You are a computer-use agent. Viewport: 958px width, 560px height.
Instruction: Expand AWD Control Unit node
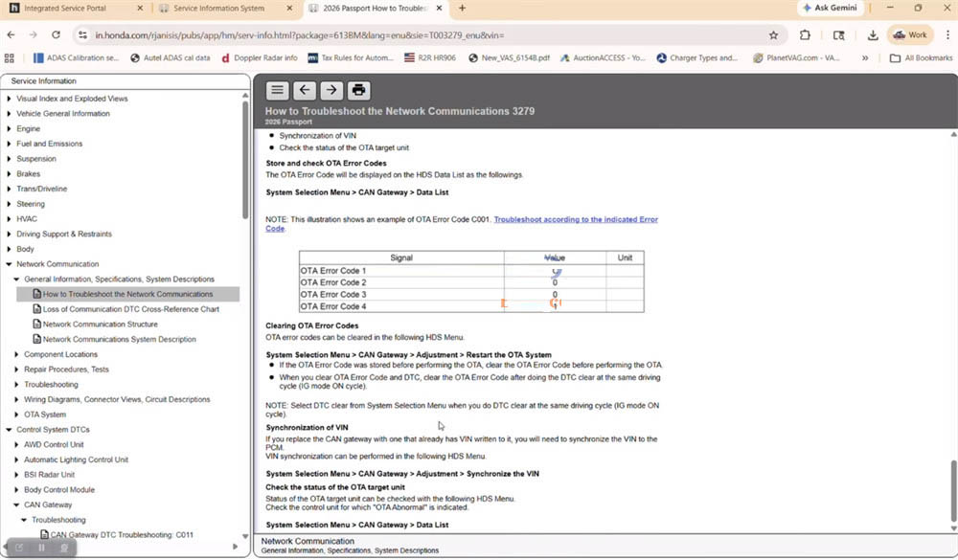point(16,444)
